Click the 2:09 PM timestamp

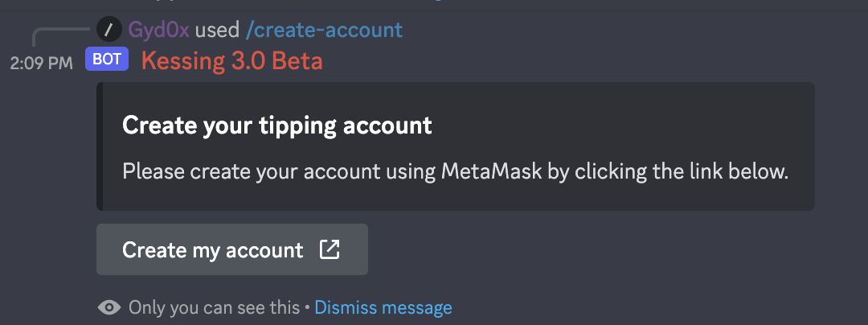pyautogui.click(x=41, y=62)
